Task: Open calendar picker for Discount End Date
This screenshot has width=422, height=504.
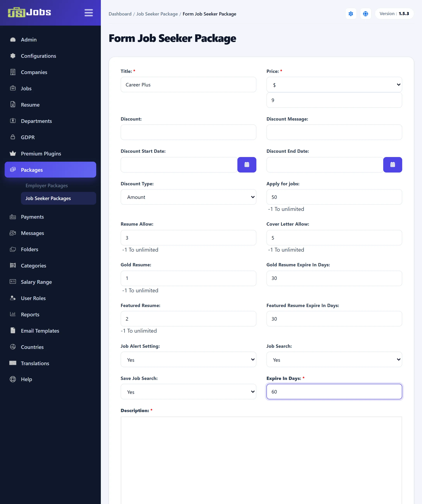Action: pyautogui.click(x=393, y=165)
